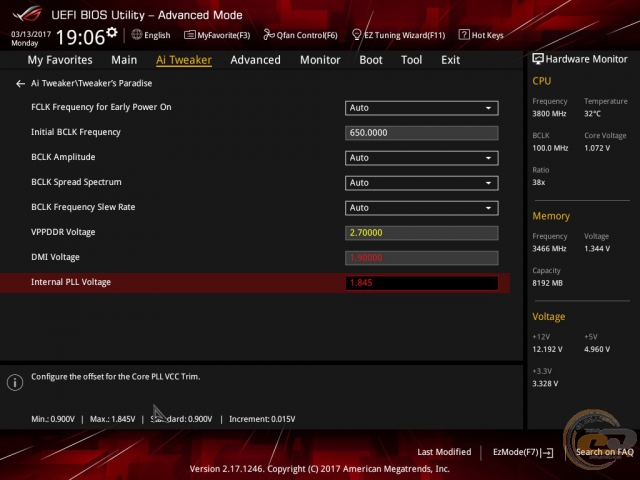Open the Advanced tab
Viewport: 640px width, 480px height.
256,60
